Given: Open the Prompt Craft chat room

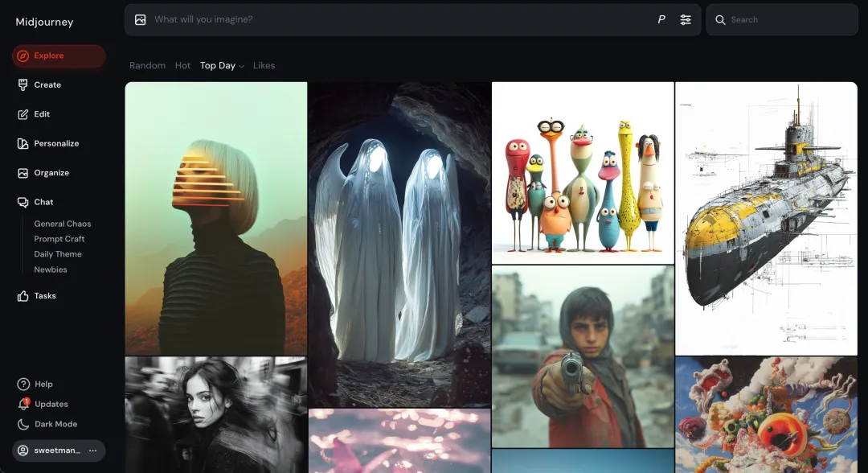Looking at the screenshot, I should pos(59,239).
